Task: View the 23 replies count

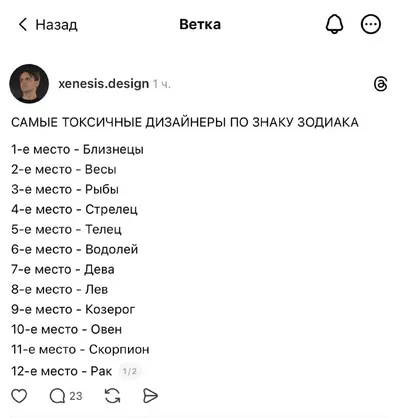Action: coord(76,396)
